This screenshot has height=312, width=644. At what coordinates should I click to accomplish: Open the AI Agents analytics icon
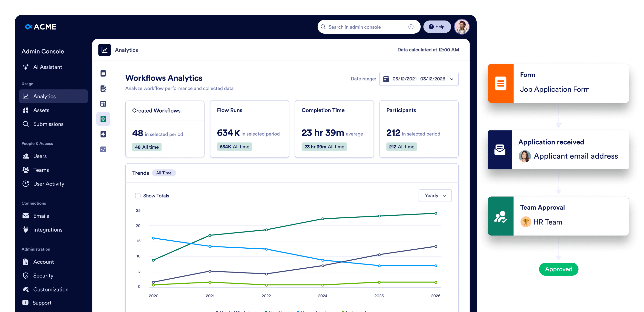103,134
